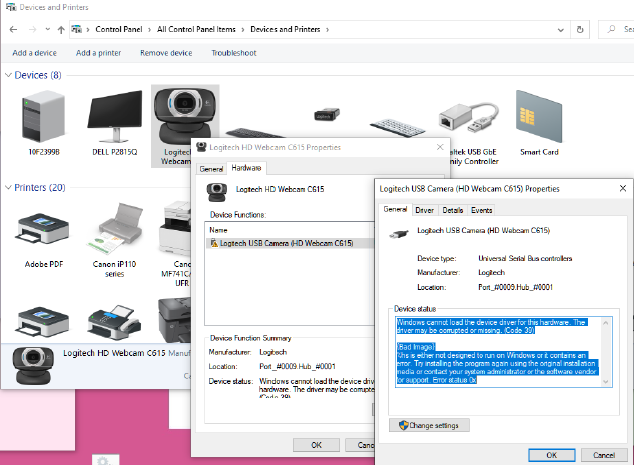The height and width of the screenshot is (465, 634).
Task: Click Add a printer command
Action: click(98, 53)
